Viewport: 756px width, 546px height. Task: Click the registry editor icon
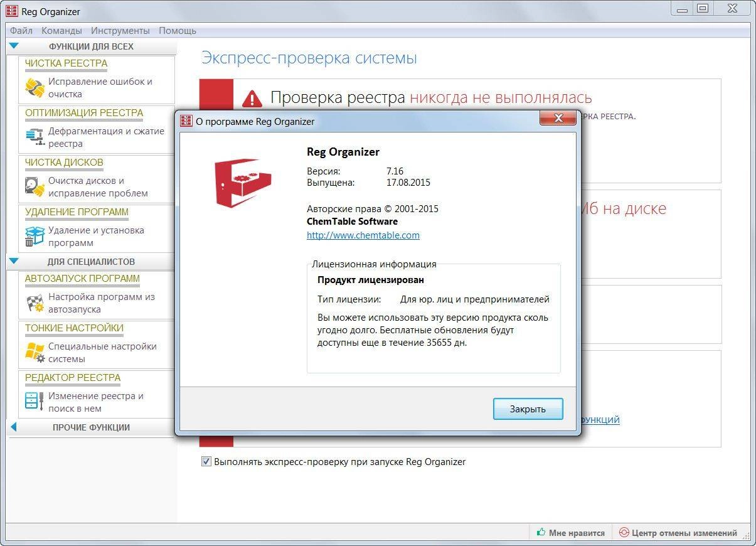pos(35,402)
